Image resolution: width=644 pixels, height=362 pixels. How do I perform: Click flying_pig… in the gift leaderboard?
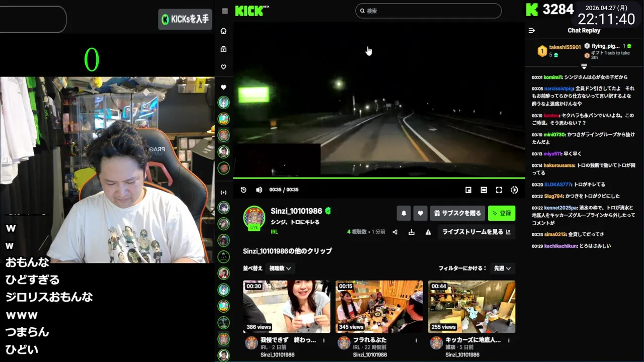[x=605, y=46]
